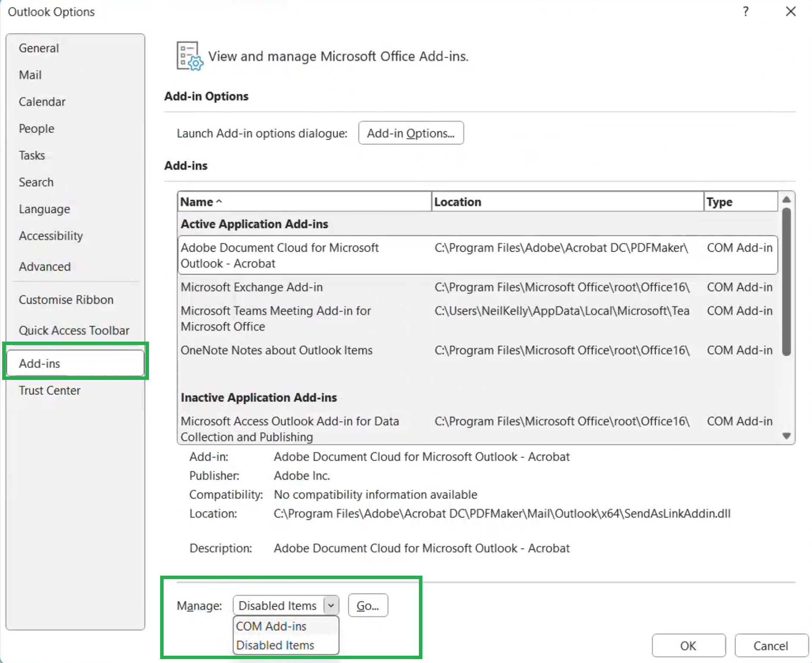Image resolution: width=812 pixels, height=663 pixels.
Task: Choose COM Add-ins from the dropdown list
Action: click(x=271, y=626)
